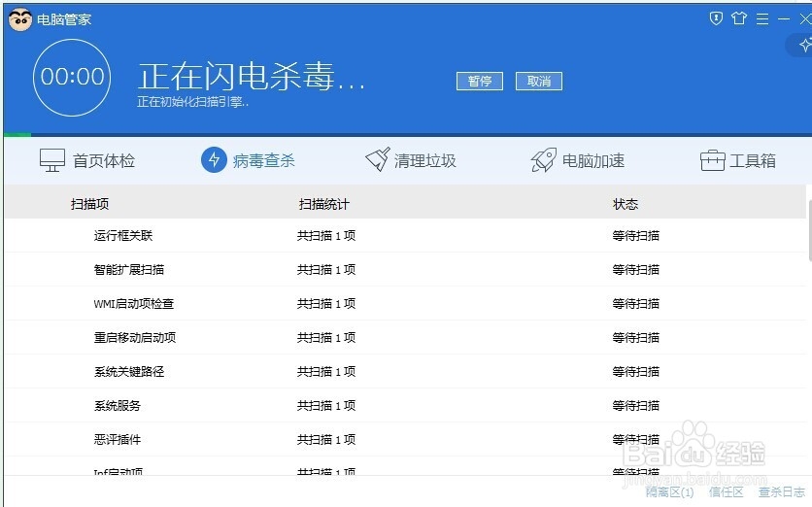Click the lightning bolt icon for 病毒查杀
The width and height of the screenshot is (812, 507).
point(214,160)
